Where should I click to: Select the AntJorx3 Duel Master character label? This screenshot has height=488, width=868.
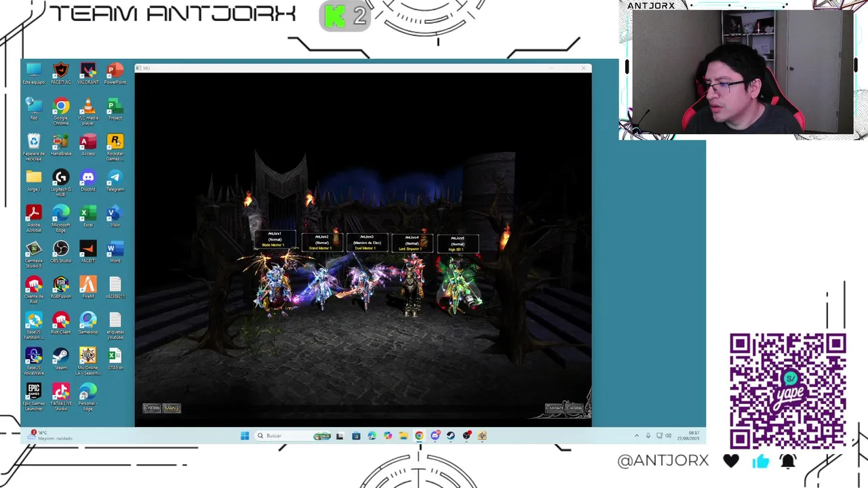(x=367, y=243)
